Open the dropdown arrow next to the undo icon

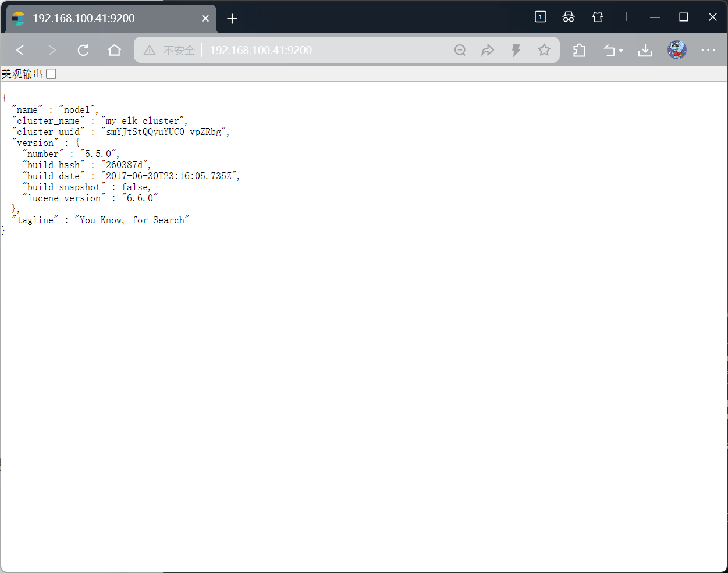621,51
